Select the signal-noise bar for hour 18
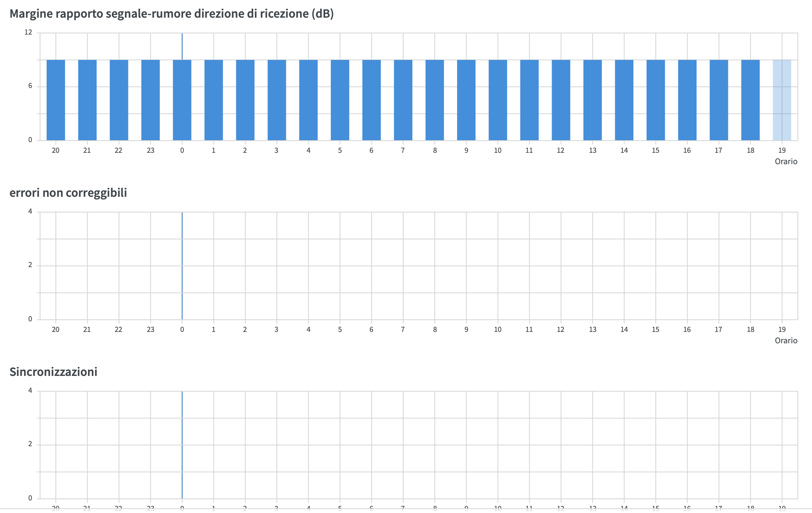This screenshot has height=513, width=812. pos(750,100)
